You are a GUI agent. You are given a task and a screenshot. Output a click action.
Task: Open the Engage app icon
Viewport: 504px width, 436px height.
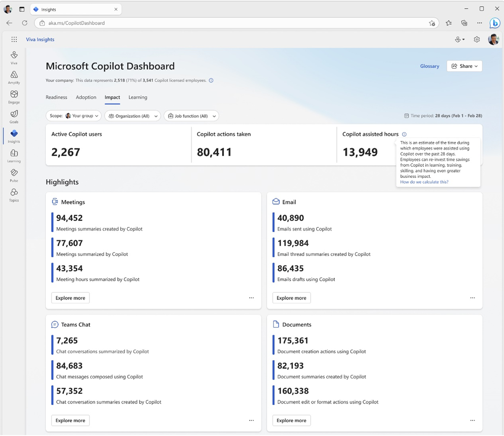click(14, 97)
